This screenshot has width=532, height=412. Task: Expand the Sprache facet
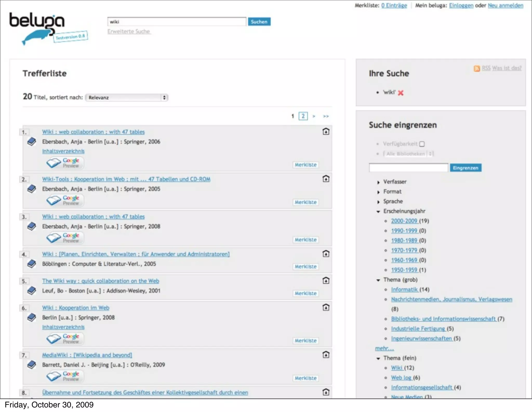point(378,202)
